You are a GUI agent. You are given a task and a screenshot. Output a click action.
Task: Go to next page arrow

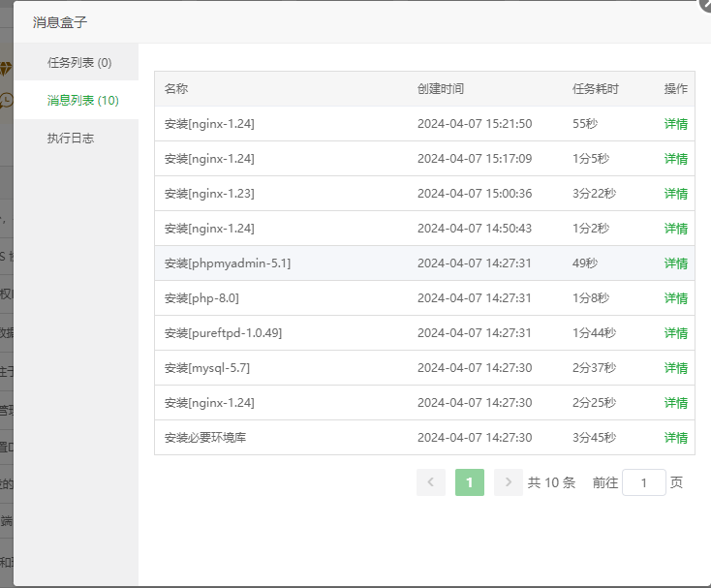pyautogui.click(x=508, y=482)
